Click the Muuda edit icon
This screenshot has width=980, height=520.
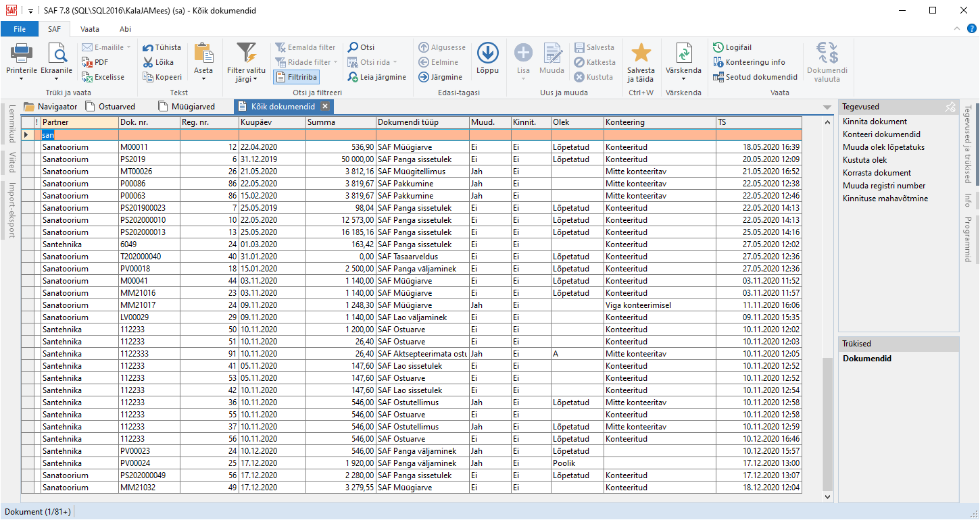tap(552, 53)
